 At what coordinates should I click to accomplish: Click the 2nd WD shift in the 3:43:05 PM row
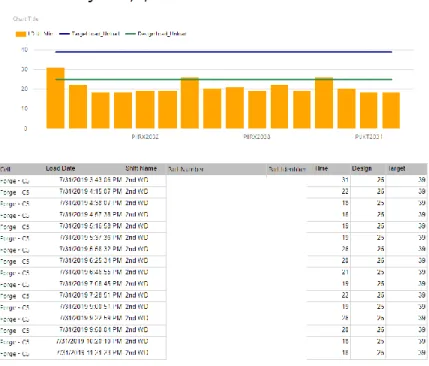[x=137, y=180]
